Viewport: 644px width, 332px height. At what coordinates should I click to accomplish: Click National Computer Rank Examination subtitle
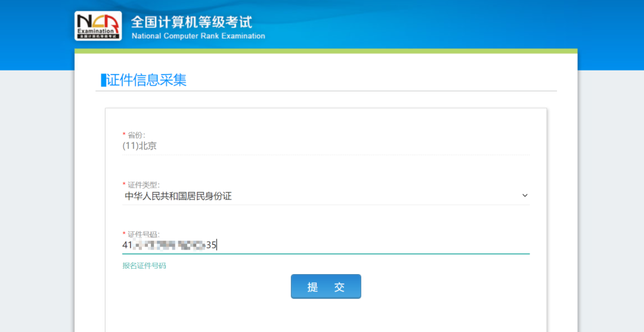click(199, 36)
